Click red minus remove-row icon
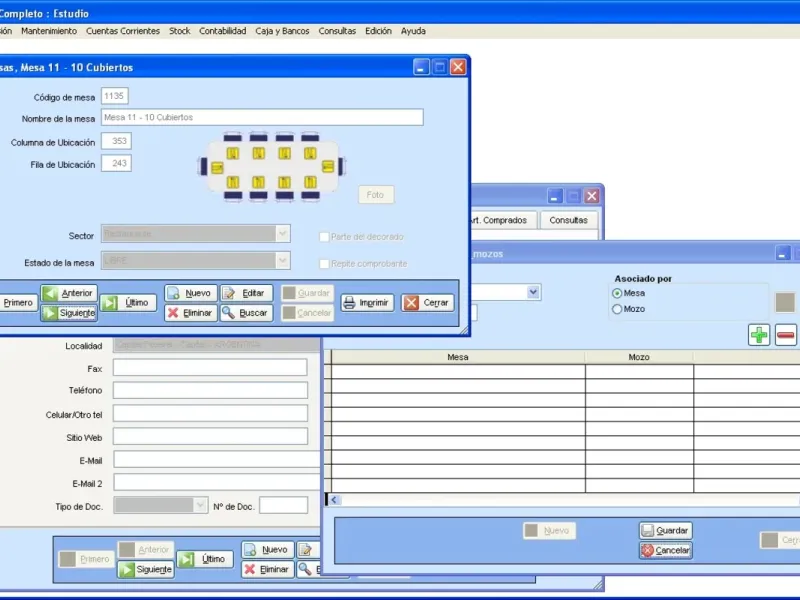Image resolution: width=800 pixels, height=600 pixels. coord(786,335)
